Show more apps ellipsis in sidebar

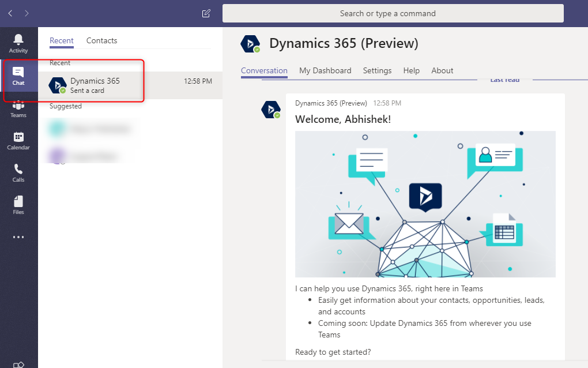click(x=18, y=237)
